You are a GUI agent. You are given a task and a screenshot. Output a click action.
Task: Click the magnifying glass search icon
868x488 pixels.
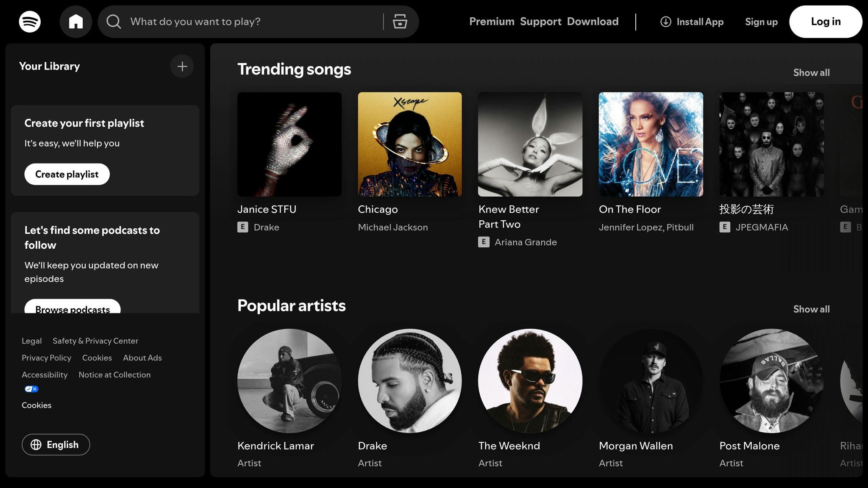pyautogui.click(x=114, y=22)
